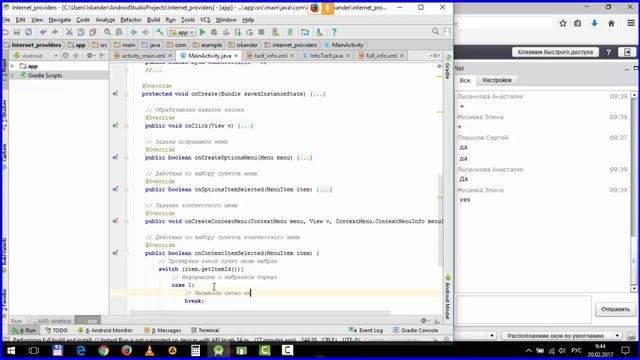This screenshot has width=640, height=360.
Task: Select the Все chat tab
Action: 465,80
